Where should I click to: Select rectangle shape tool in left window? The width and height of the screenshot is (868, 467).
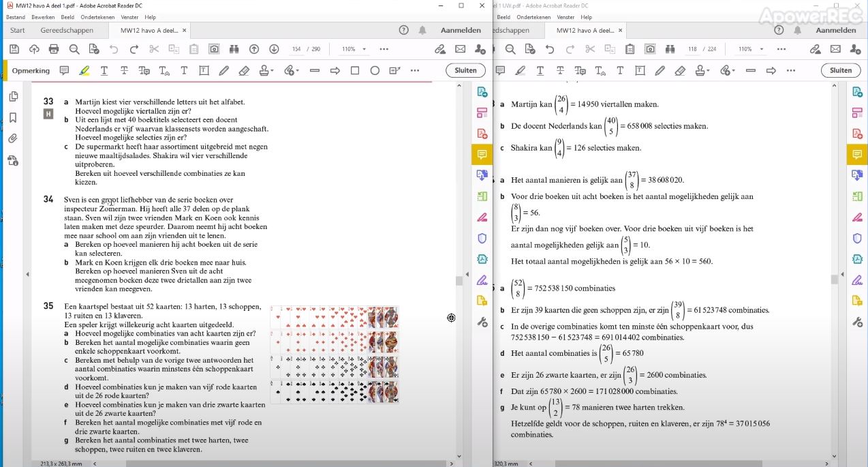point(355,70)
